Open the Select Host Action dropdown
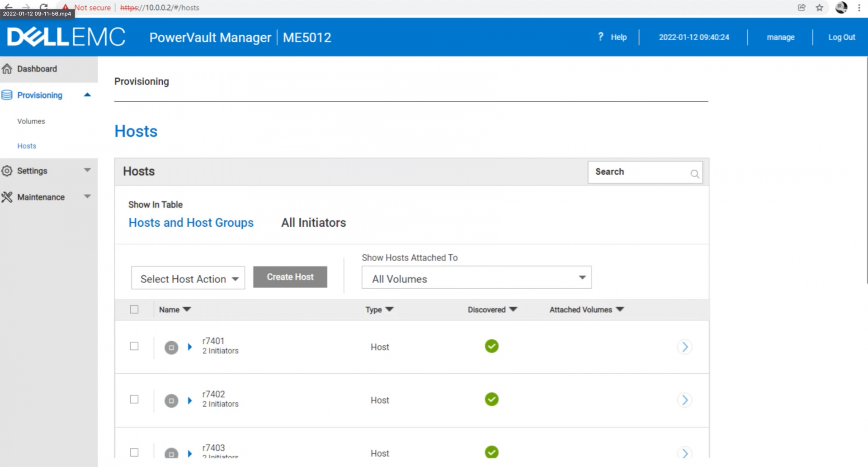Viewport: 868px width, 467px height. click(x=188, y=278)
